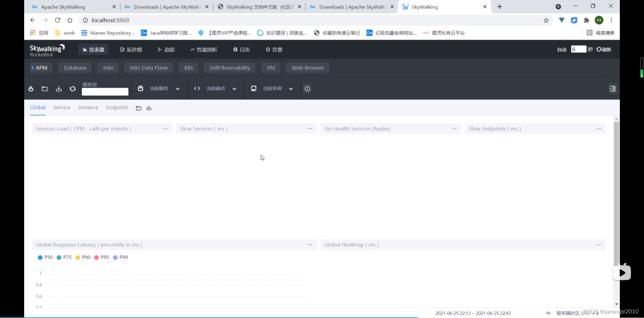Open the log menu item

[241, 50]
